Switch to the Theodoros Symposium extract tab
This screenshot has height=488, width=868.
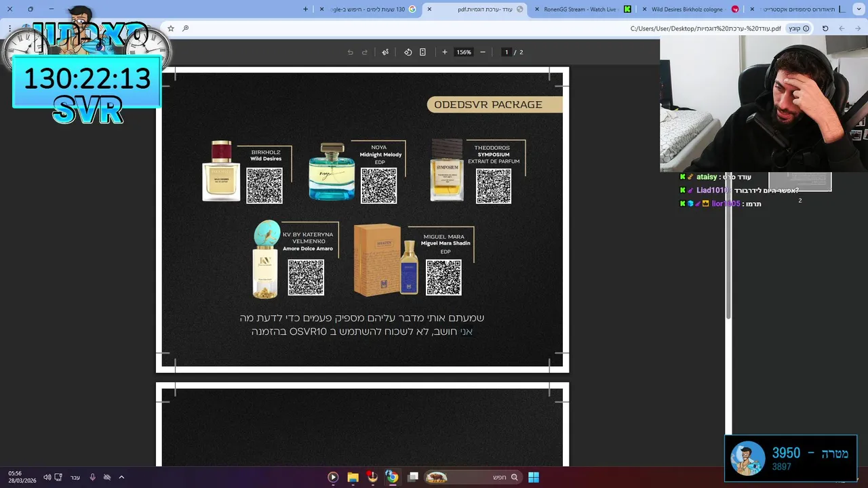click(x=797, y=9)
